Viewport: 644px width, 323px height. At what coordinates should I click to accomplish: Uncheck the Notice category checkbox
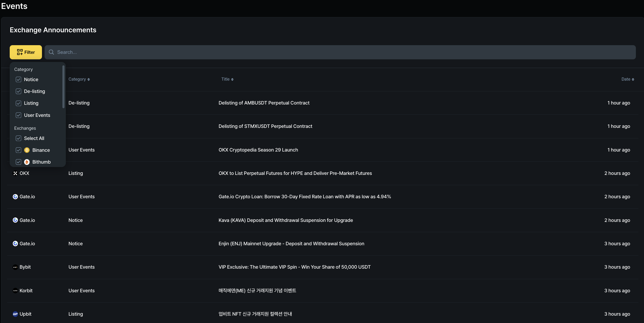click(18, 80)
